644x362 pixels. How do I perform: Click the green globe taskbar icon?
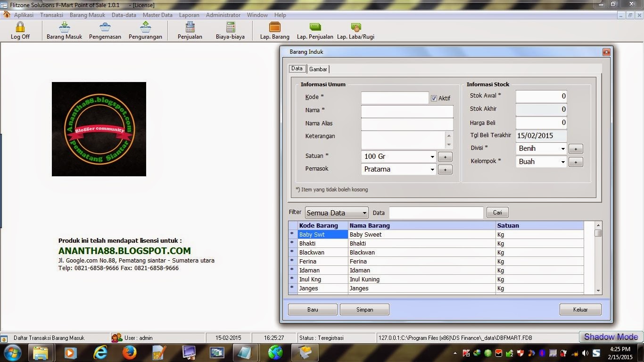point(275,352)
